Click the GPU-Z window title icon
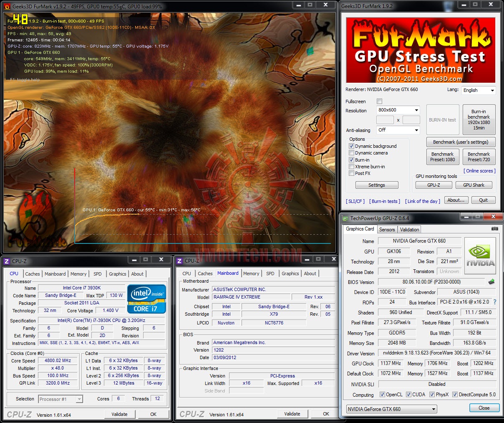This screenshot has width=504, height=423. [345, 218]
